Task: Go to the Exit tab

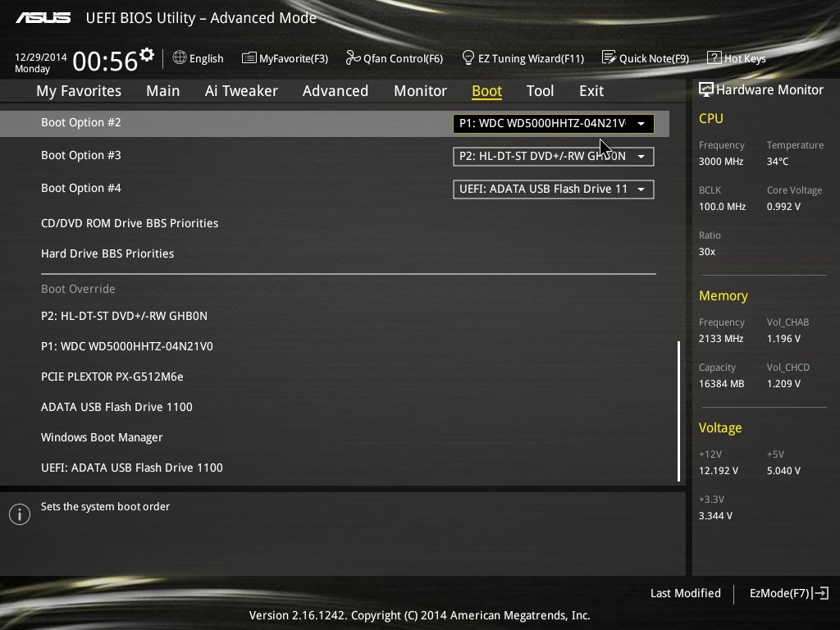Action: pyautogui.click(x=591, y=91)
